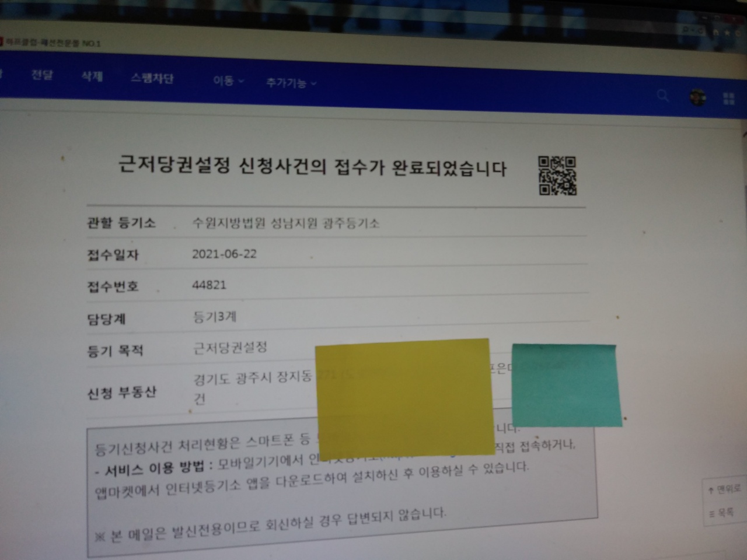The width and height of the screenshot is (747, 560).
Task: Open the 이동 dropdown
Action: tap(228, 80)
